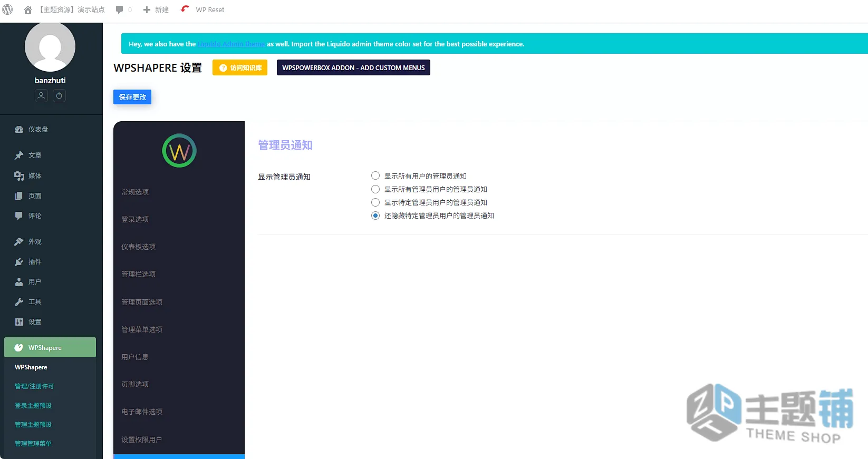Open the comments bubble icon in the admin bar
This screenshot has width=868, height=459.
coord(120,9)
